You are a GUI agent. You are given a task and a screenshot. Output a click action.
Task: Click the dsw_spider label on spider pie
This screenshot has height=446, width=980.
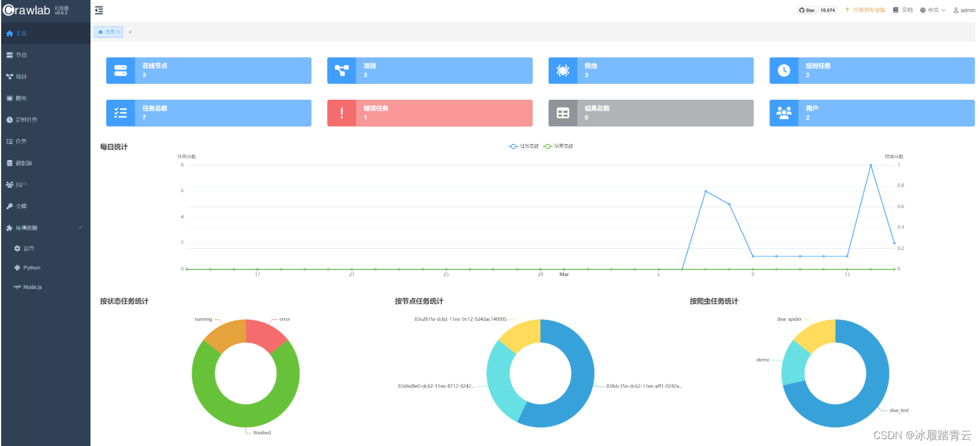pos(789,319)
